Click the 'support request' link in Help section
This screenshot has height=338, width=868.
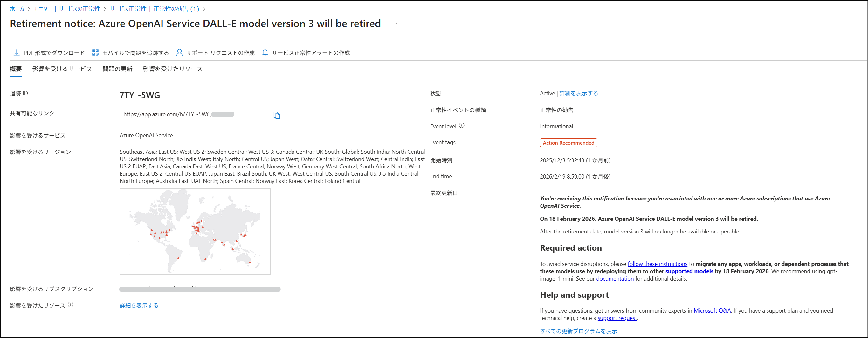[617, 318]
